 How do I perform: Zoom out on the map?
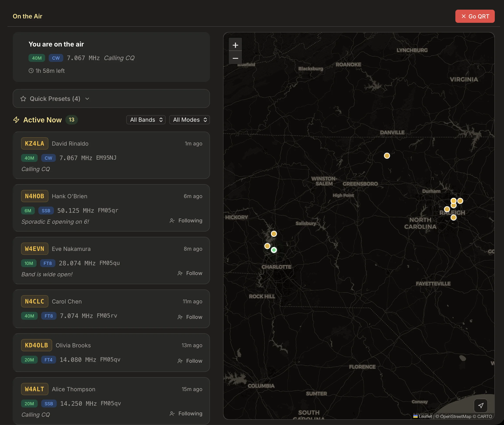235,58
